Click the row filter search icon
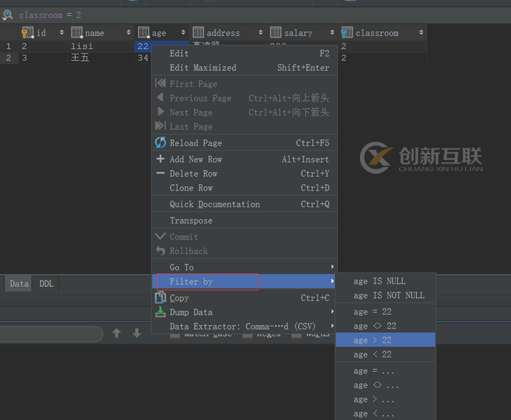The height and width of the screenshot is (420, 511). (7, 15)
